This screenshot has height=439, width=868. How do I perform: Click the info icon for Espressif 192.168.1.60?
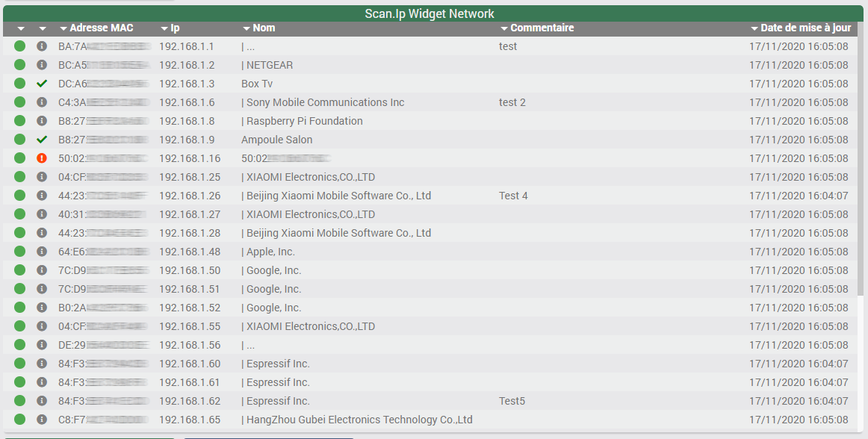[x=42, y=364]
